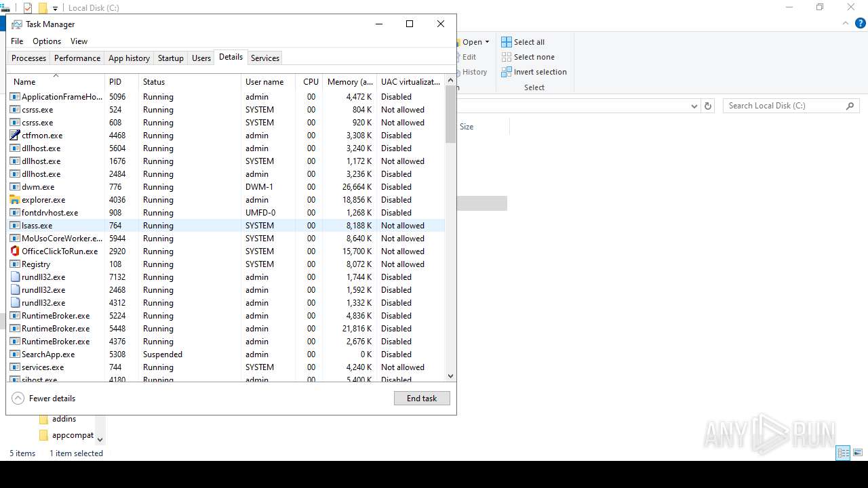Switch to the Users tab
868x488 pixels.
pos(201,58)
